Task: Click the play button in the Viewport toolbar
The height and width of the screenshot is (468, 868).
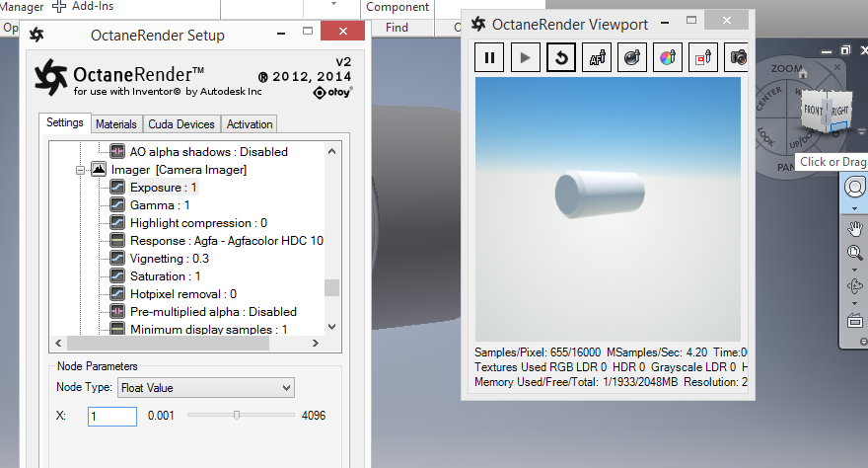Action: (x=525, y=57)
